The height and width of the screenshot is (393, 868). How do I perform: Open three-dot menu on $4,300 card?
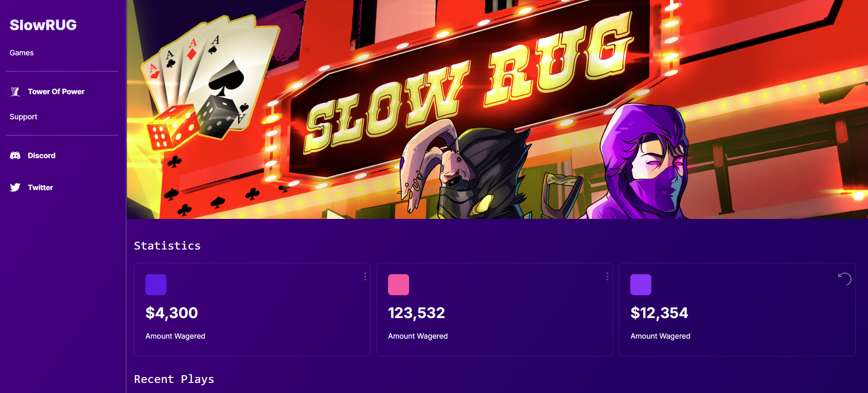[x=365, y=276]
